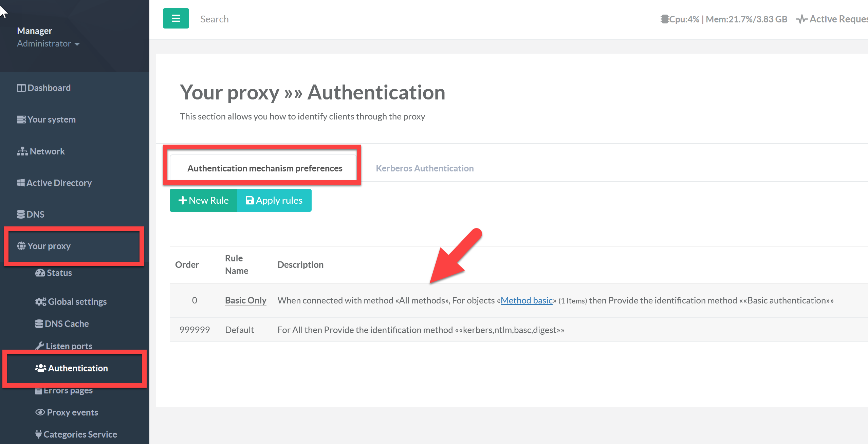868x444 pixels.
Task: Click the Dashboard icon in sidebar
Action: [21, 88]
